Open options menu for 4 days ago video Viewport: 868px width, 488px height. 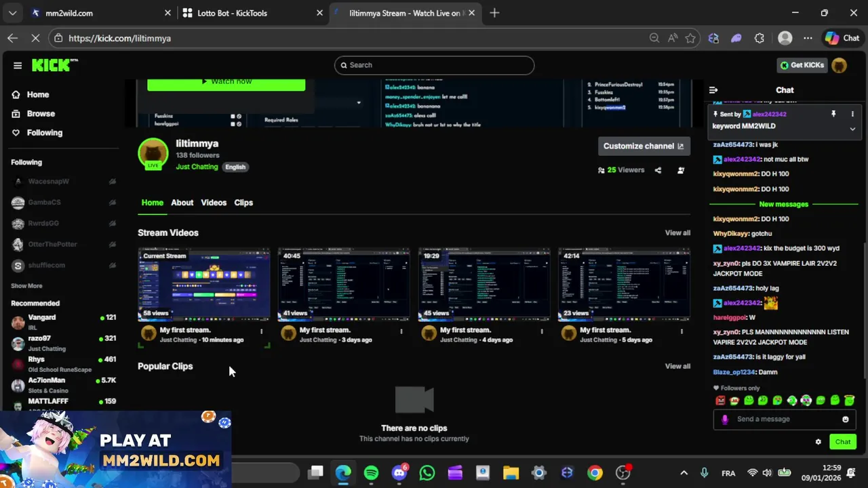coord(542,331)
